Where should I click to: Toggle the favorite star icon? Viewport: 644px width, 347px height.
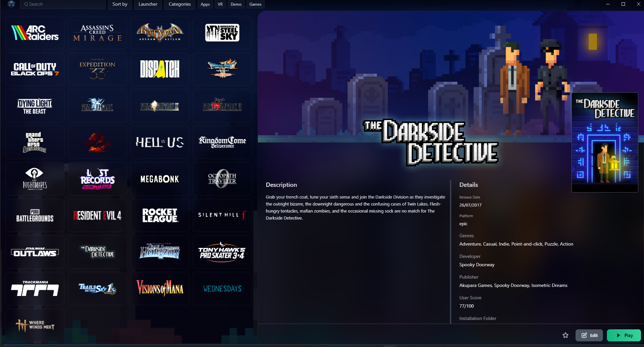565,335
